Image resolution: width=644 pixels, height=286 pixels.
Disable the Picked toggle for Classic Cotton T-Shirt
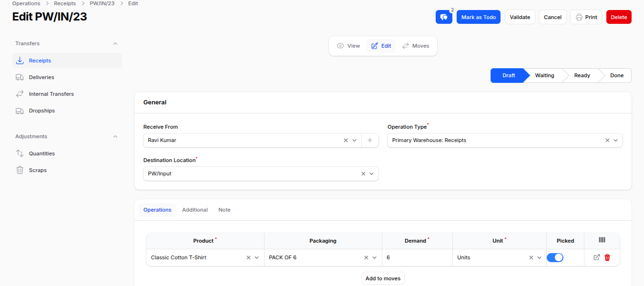[555, 257]
